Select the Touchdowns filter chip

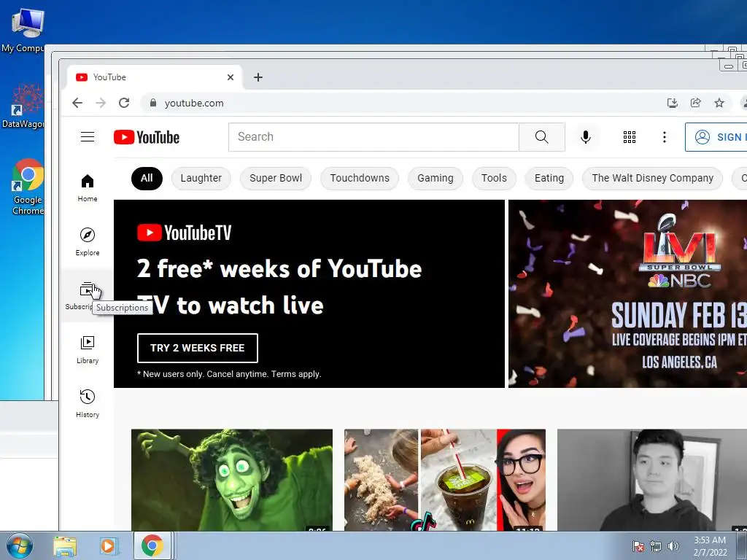coord(360,179)
